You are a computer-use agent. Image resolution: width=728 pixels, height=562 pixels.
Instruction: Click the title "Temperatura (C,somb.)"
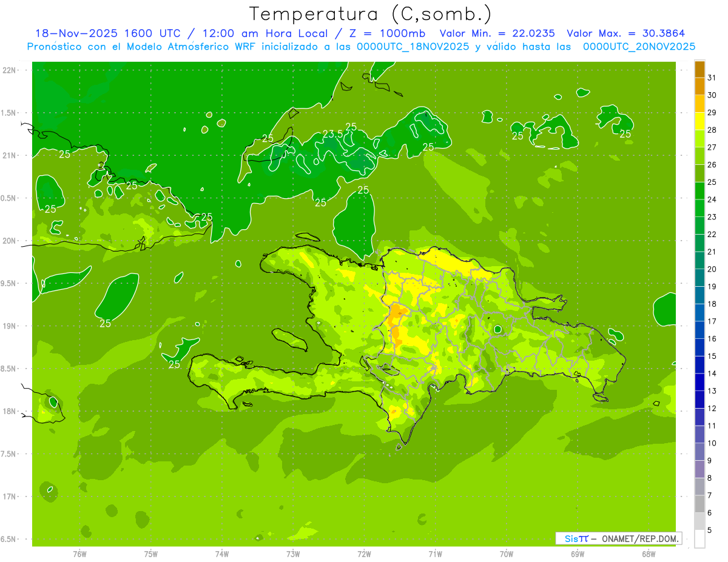tap(371, 15)
